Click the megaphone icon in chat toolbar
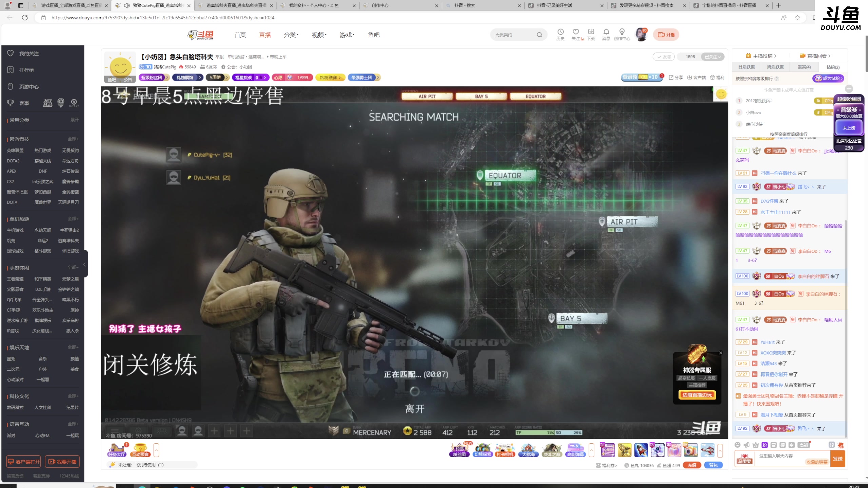The width and height of the screenshot is (868, 488). click(746, 445)
